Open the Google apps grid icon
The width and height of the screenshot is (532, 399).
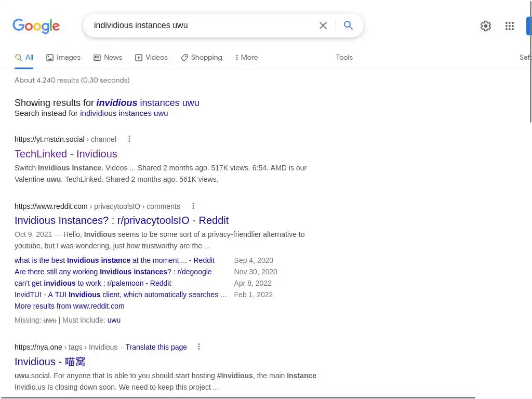[x=509, y=26]
